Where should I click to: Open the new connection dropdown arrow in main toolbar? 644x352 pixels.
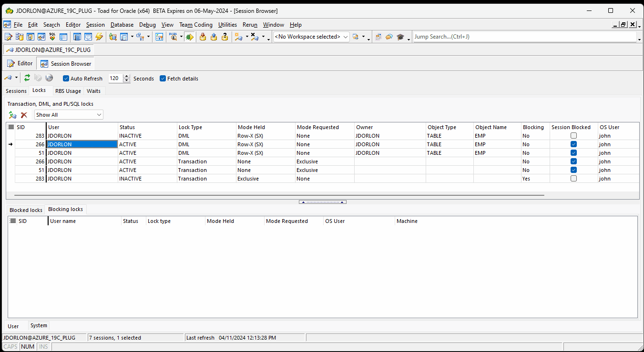click(x=247, y=37)
